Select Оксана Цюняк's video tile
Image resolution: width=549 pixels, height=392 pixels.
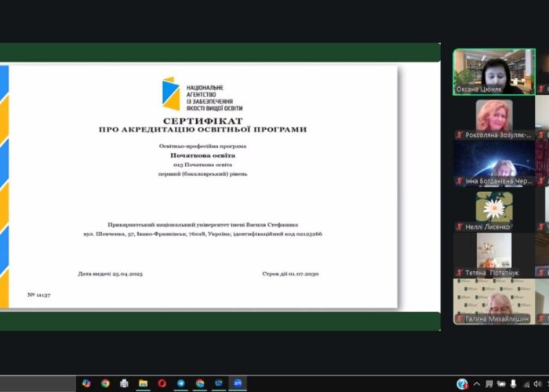494,71
